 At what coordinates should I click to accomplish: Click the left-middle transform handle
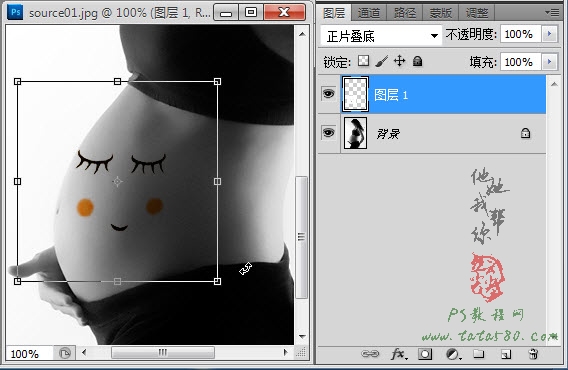(x=17, y=181)
